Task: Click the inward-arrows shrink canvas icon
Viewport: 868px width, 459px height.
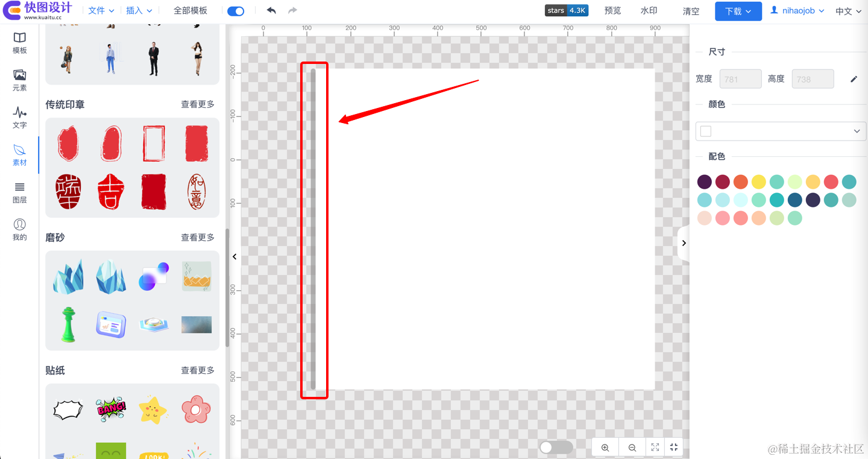Action: (674, 448)
